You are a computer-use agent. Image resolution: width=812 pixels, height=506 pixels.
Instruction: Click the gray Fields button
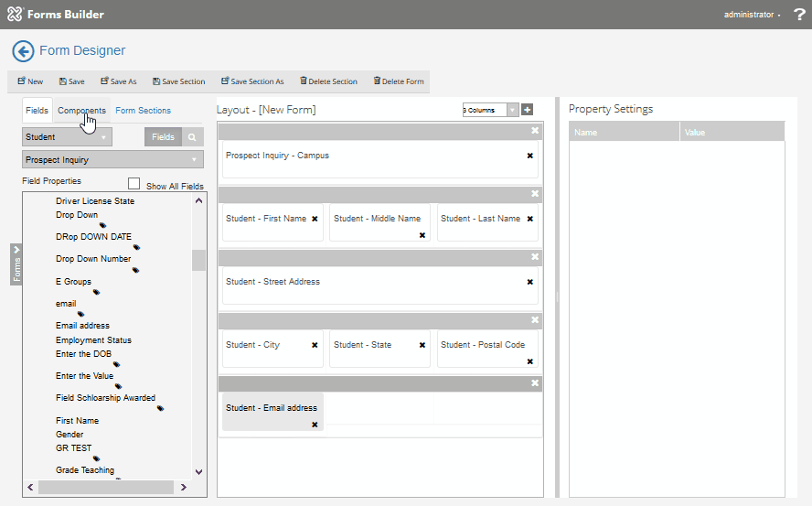[163, 137]
